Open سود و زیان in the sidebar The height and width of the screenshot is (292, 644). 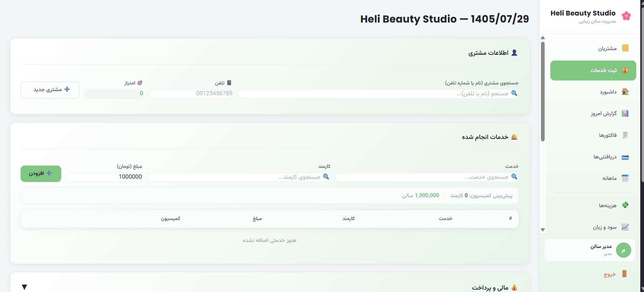click(x=593, y=227)
